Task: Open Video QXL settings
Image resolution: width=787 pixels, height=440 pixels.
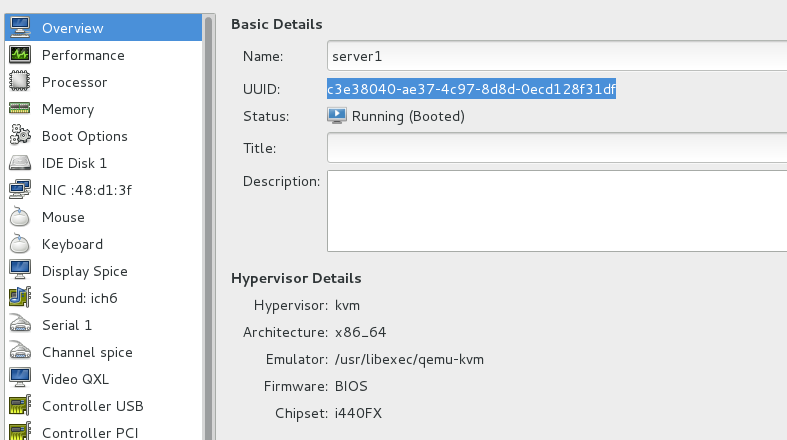Action: (x=103, y=379)
